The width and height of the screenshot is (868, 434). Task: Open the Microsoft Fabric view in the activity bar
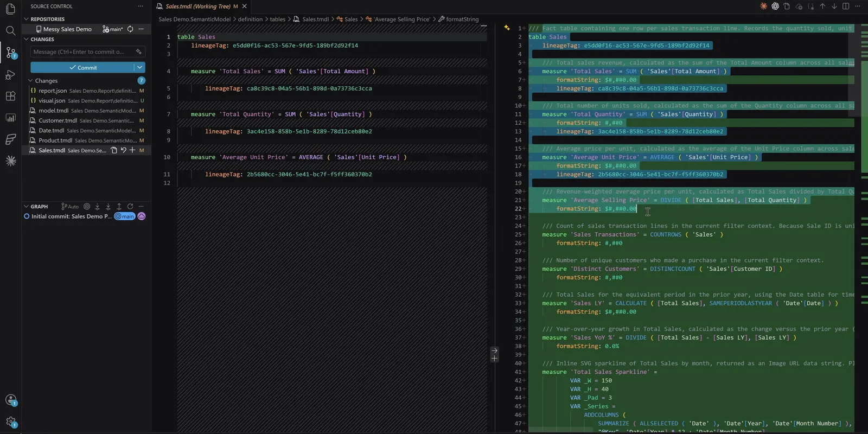click(10, 139)
